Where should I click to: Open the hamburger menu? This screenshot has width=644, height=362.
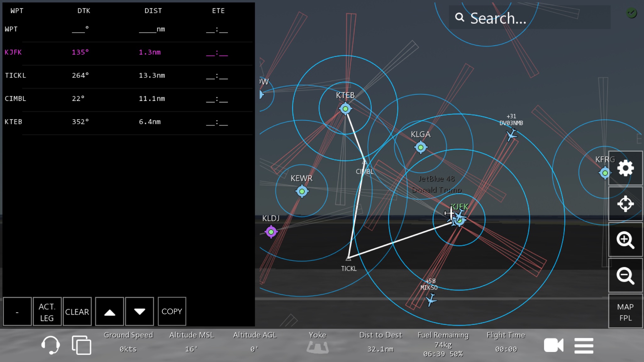584,346
